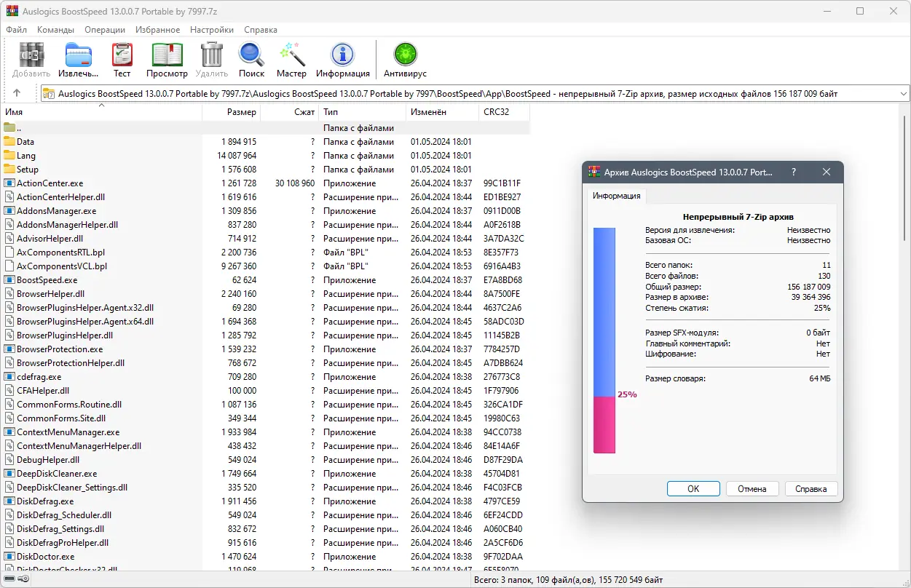The image size is (911, 588).
Task: Click the Справка button in the dialog
Action: (x=811, y=489)
